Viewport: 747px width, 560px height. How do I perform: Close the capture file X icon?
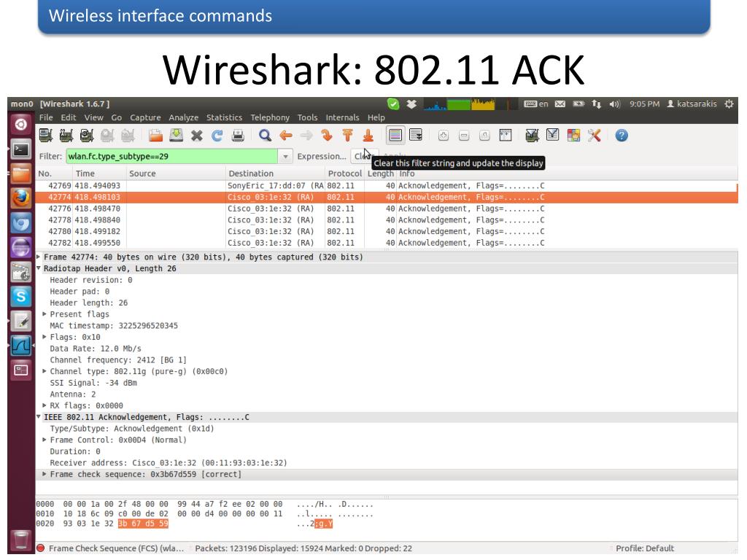tap(196, 136)
